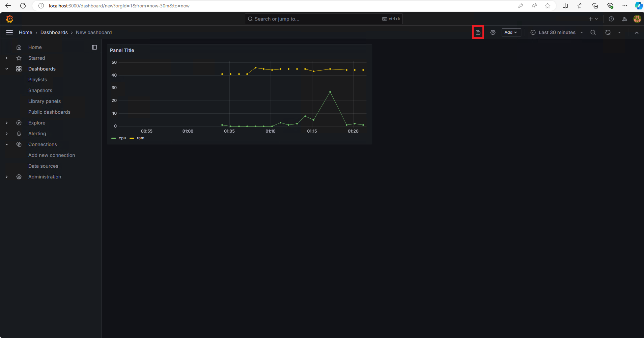
Task: Toggle the hamburger navigation menu
Action: 9,32
